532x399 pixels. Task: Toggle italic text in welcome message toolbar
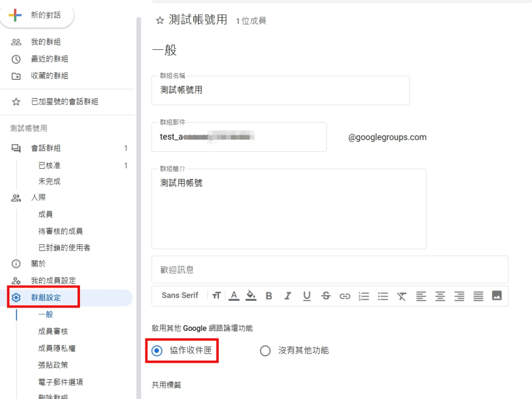tap(288, 296)
